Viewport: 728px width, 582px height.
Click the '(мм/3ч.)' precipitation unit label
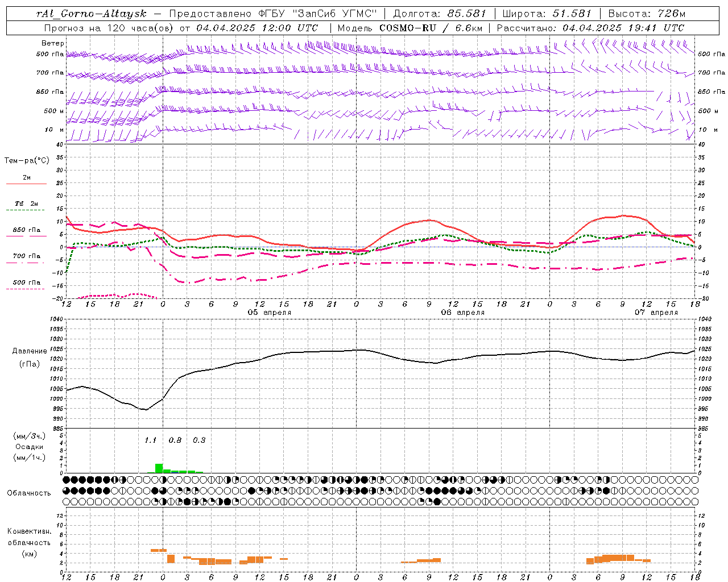[x=30, y=436]
